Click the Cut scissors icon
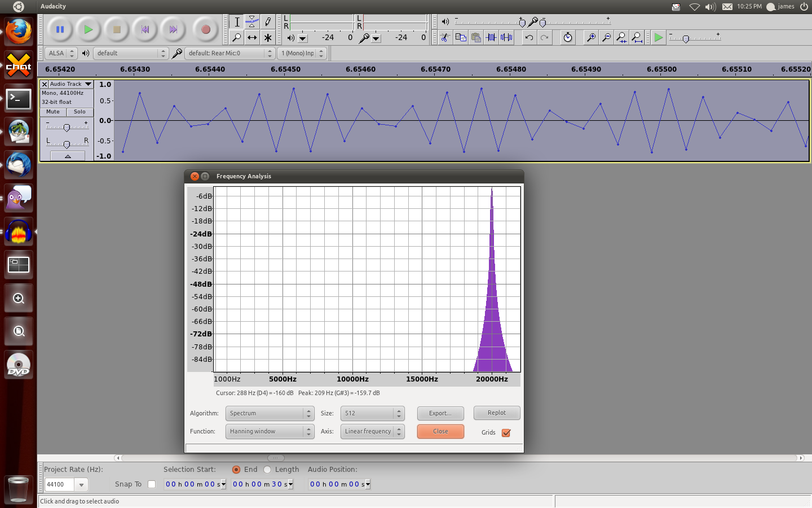This screenshot has height=508, width=812. pos(445,38)
